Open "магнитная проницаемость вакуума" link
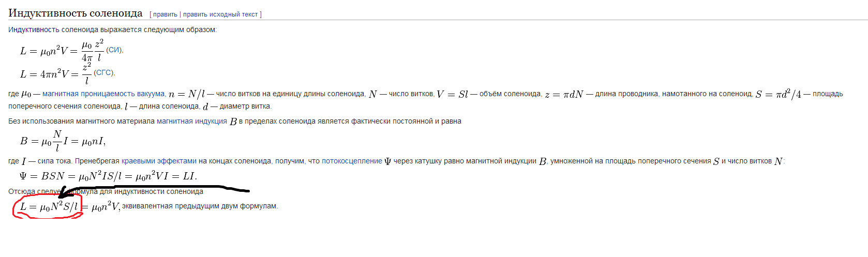868x257 pixels. 103,94
